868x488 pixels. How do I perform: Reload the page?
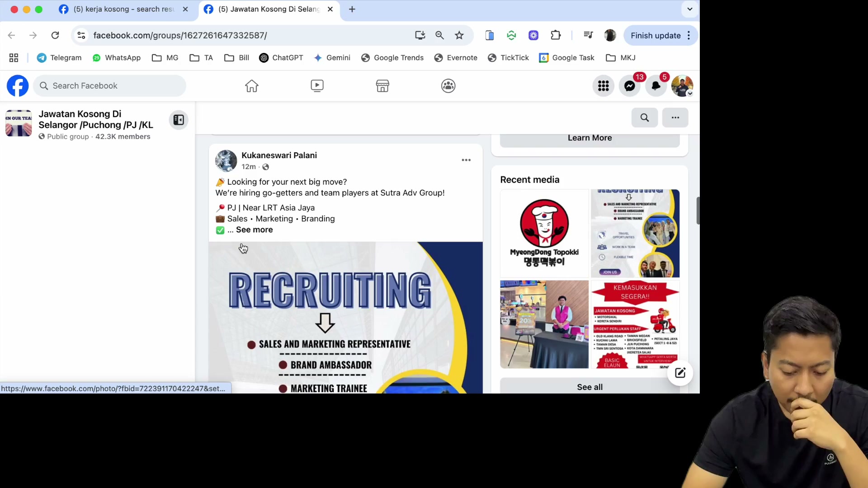click(x=55, y=35)
